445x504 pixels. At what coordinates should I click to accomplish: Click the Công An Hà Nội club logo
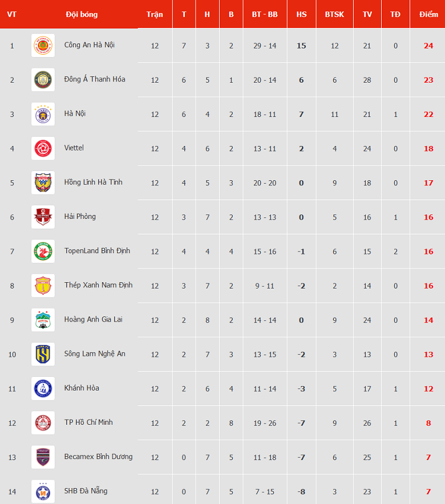tap(43, 46)
